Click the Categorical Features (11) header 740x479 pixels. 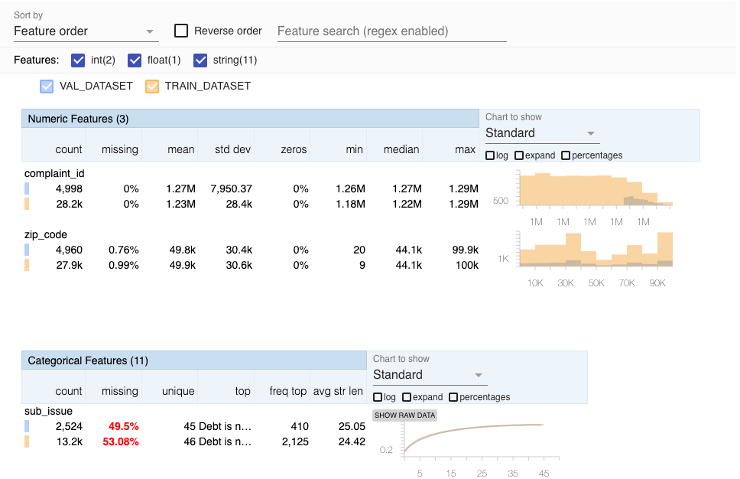coord(194,361)
